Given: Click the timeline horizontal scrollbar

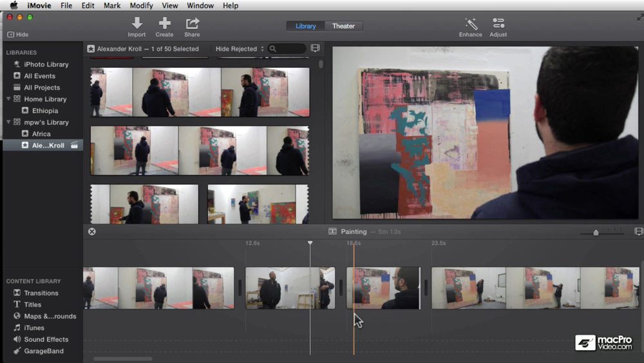Looking at the screenshot, I should tap(123, 358).
